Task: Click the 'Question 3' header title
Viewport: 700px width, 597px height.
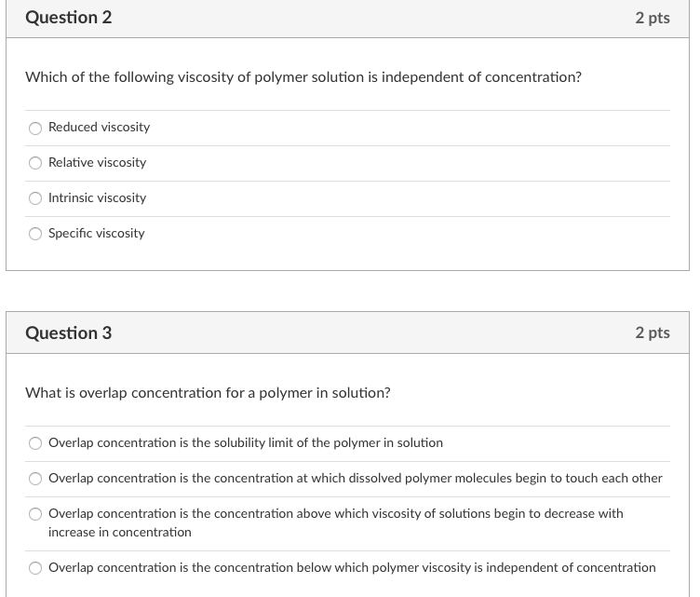Action: point(69,332)
